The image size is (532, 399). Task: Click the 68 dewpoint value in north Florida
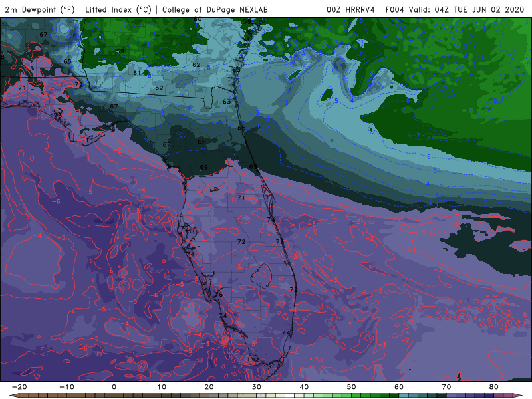[202, 142]
